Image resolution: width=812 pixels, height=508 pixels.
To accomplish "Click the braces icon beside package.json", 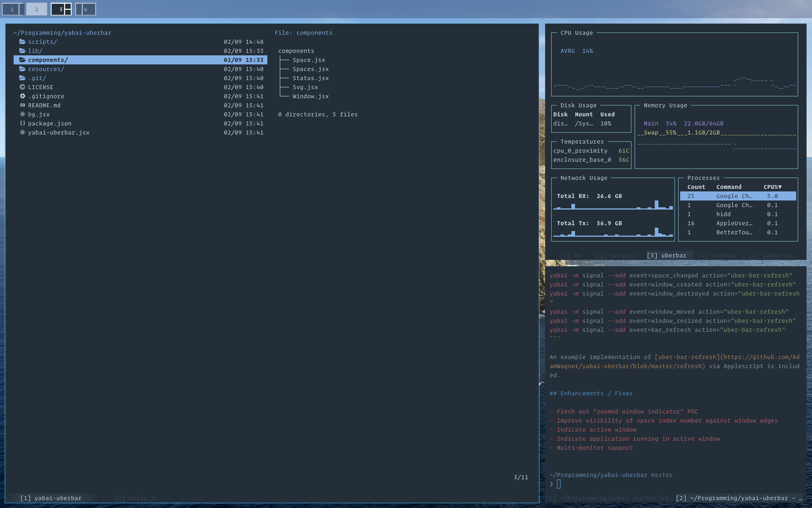I will tap(22, 123).
